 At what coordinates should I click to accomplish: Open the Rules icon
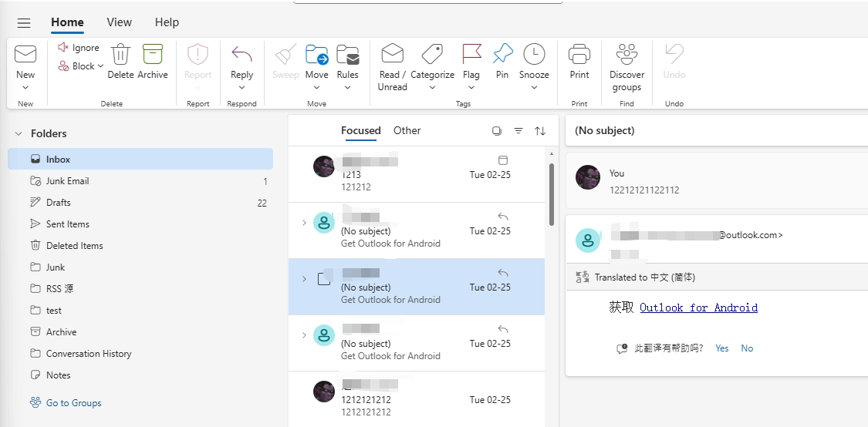point(348,55)
